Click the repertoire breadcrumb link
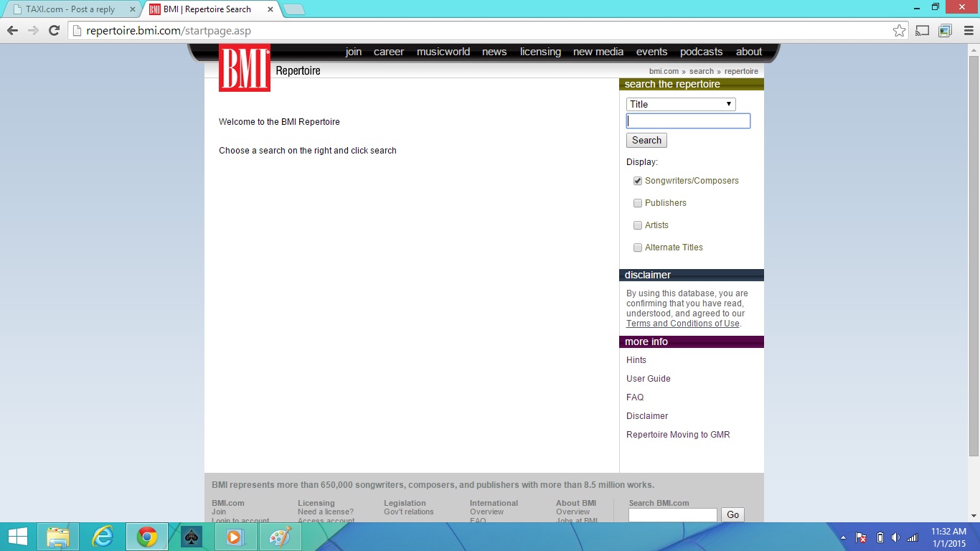Screen dimensions: 980x551 click(741, 71)
